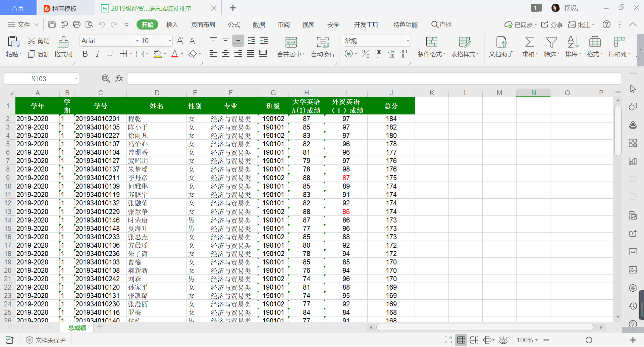This screenshot has width=644, height=347.
Task: Click the Paste clipboard icon
Action: (x=13, y=42)
